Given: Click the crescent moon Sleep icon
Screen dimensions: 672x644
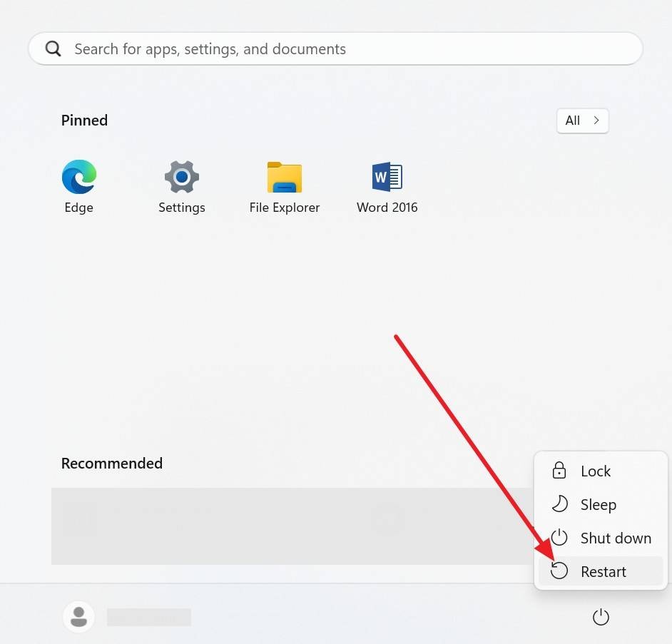Looking at the screenshot, I should (559, 504).
